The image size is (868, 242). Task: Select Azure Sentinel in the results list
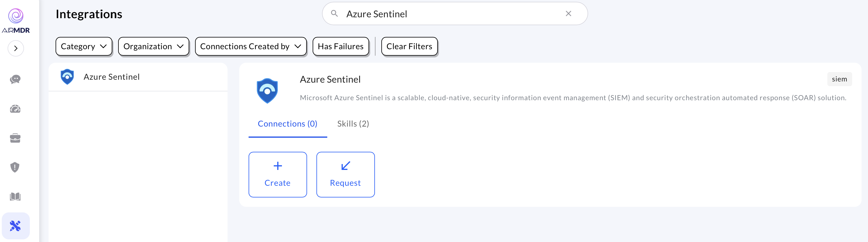111,77
